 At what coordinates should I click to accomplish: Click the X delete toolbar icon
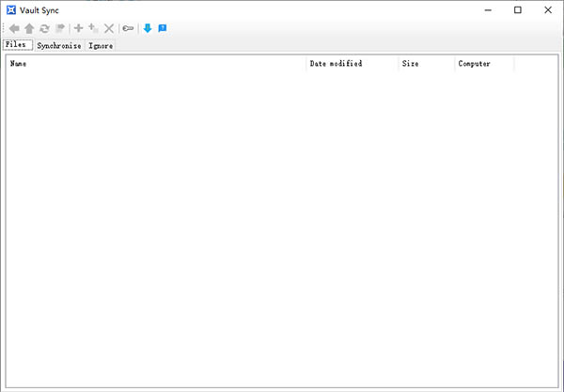(x=109, y=28)
